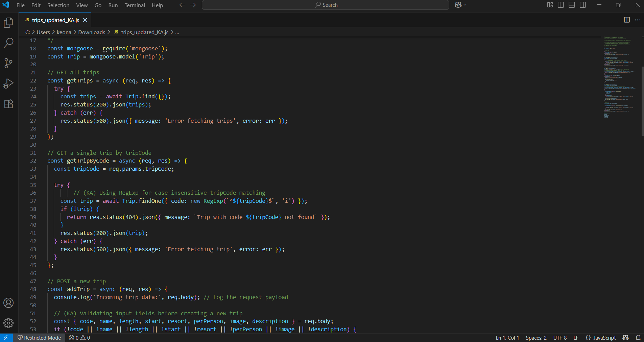
Task: Open the Accounts menu icon
Action: point(8,303)
